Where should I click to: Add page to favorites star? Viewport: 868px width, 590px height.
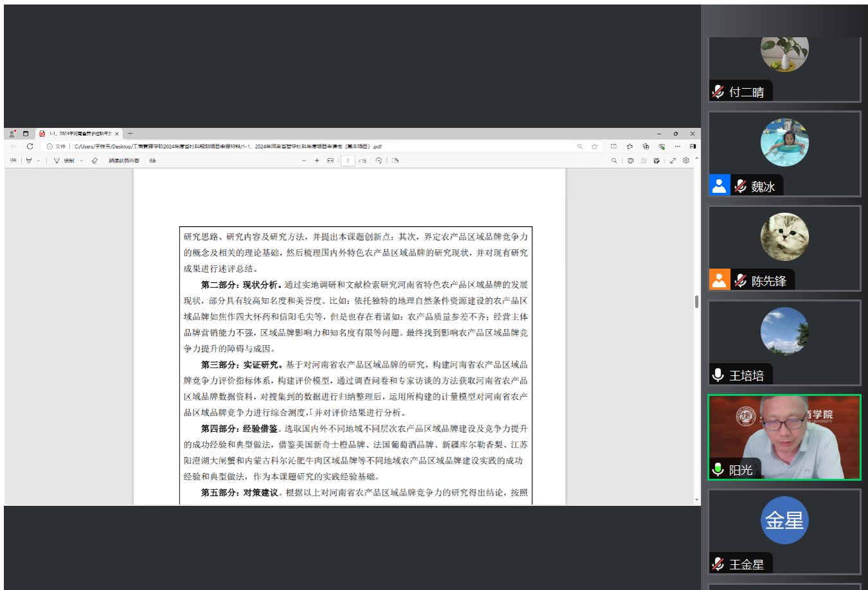(595, 147)
